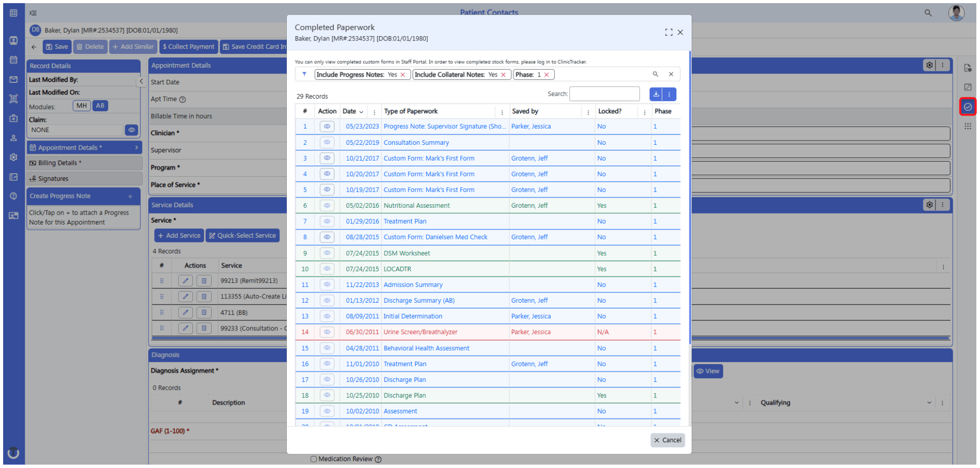This screenshot has width=980, height=468.
Task: View the DSM Worksheet record
Action: click(x=327, y=253)
